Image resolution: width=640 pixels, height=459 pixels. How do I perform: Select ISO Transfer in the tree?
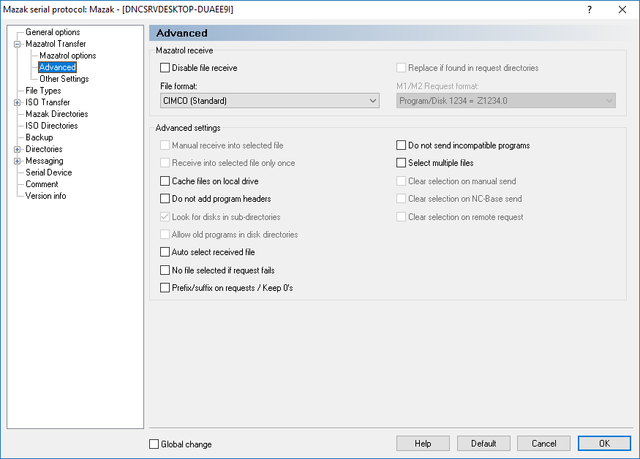(x=47, y=102)
